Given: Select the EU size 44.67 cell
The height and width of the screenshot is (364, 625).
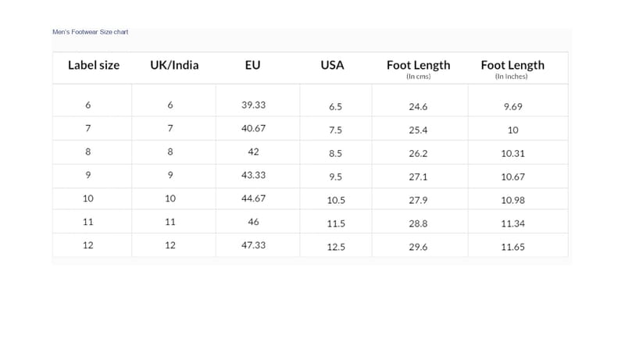Looking at the screenshot, I should 253,198.
